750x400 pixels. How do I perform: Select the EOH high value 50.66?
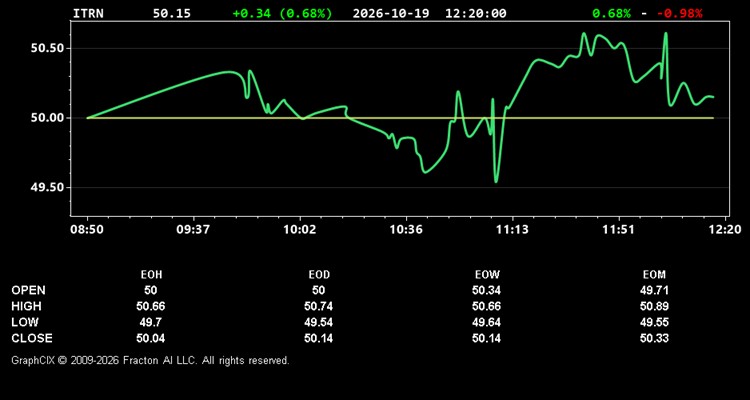(151, 306)
